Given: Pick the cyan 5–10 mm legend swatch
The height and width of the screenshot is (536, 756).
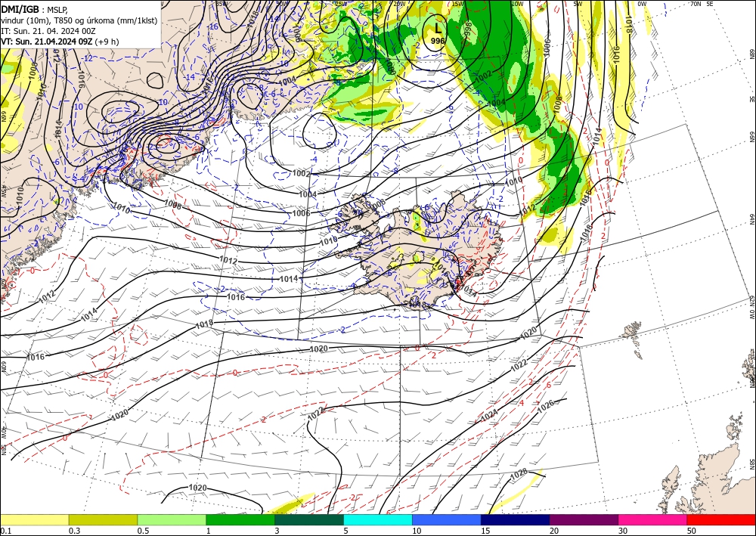Looking at the screenshot, I should coord(378,519).
